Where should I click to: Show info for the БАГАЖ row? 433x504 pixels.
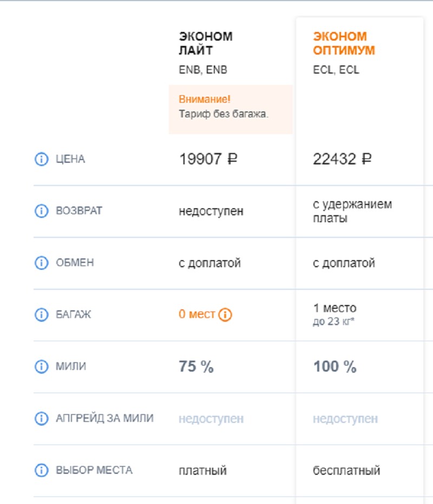[41, 314]
